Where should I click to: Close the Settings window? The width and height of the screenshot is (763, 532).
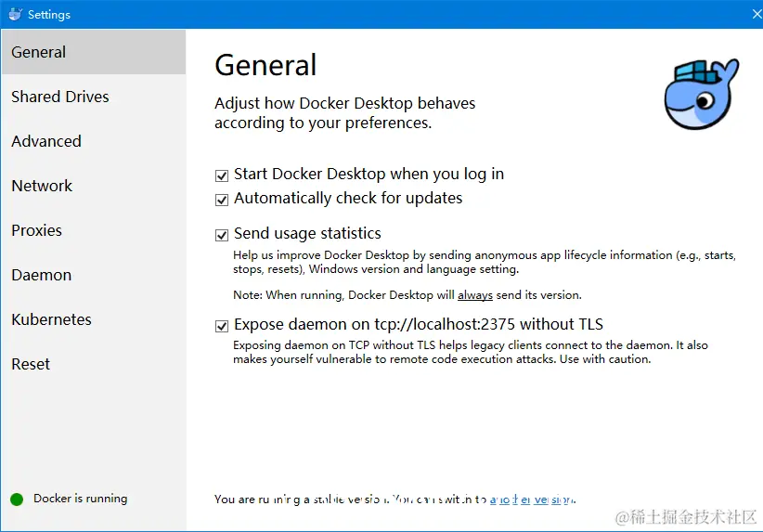point(757,14)
